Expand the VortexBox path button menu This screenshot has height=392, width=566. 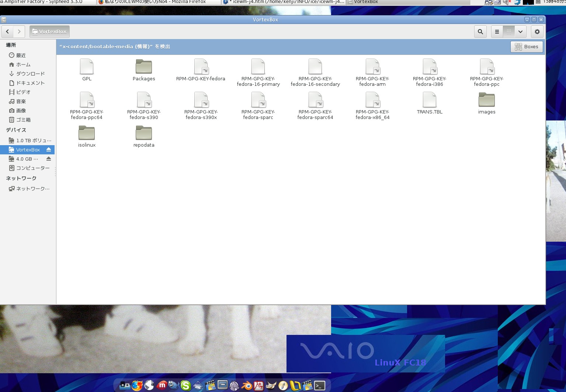pos(49,31)
